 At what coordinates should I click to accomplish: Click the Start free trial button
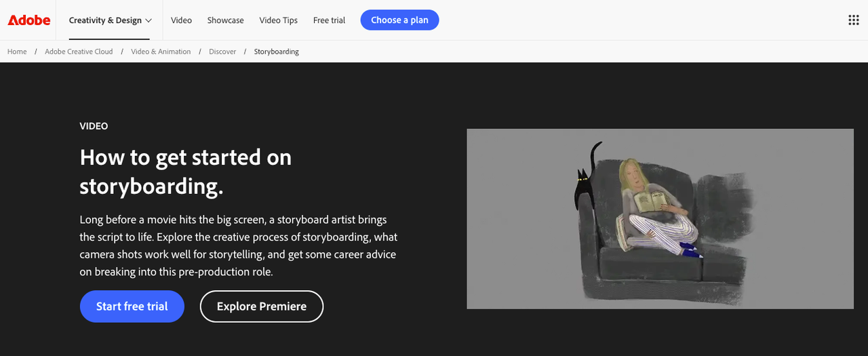(132, 306)
